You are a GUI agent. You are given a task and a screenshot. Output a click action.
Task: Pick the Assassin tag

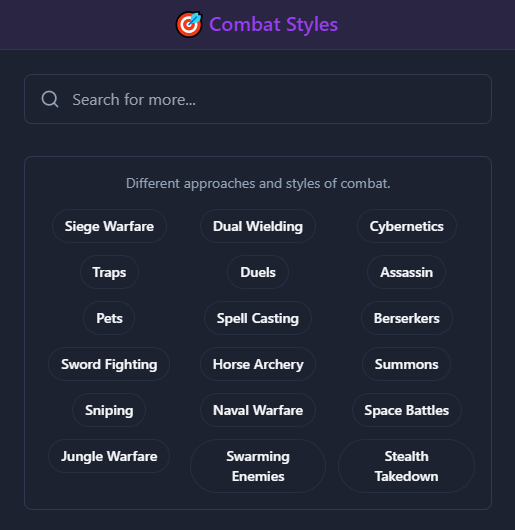tap(407, 272)
